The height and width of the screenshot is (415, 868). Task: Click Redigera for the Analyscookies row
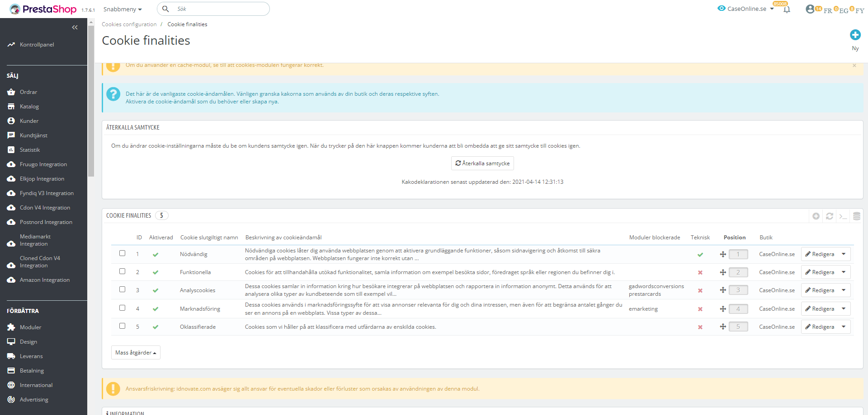coord(820,290)
